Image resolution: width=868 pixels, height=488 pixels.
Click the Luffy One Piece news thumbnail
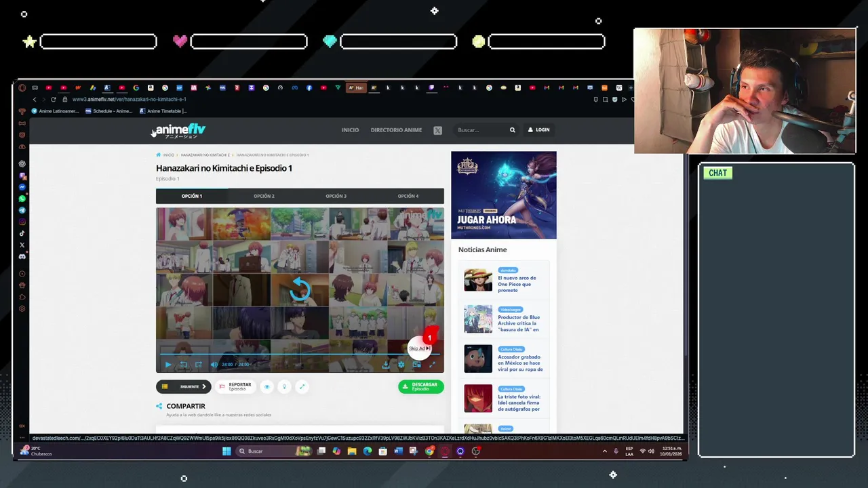click(x=478, y=280)
